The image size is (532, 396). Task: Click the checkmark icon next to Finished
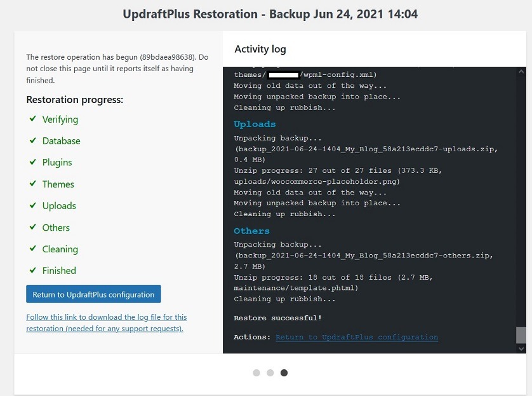[33, 270]
